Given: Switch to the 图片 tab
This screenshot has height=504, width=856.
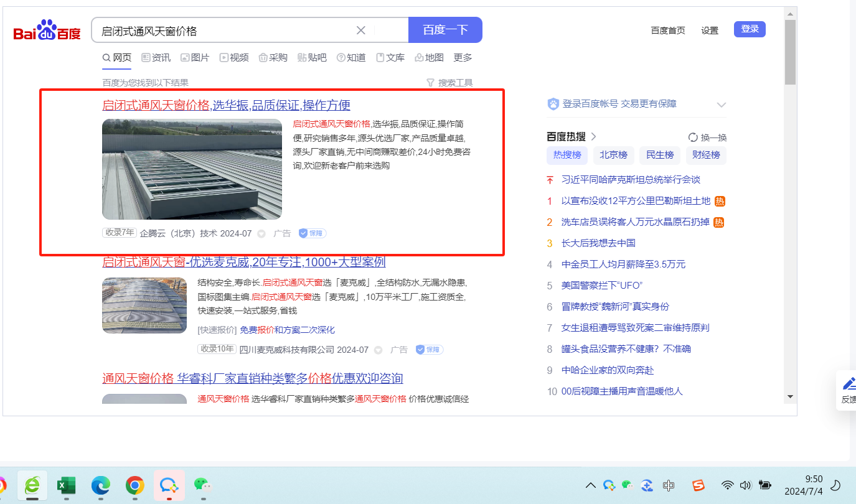Looking at the screenshot, I should point(195,58).
